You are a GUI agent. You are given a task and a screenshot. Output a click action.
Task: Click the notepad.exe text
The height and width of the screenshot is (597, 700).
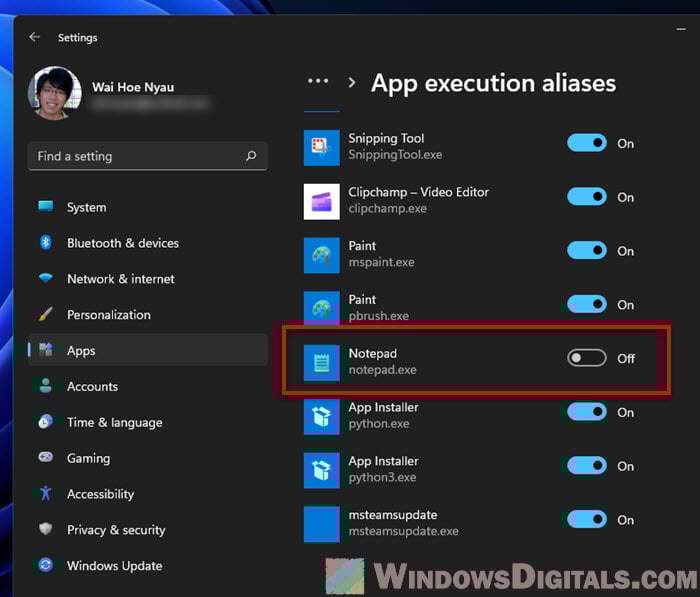pos(382,370)
